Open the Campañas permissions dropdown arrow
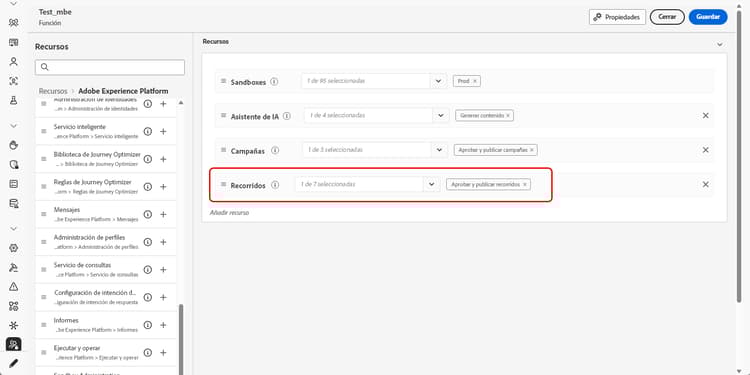Image resolution: width=750 pixels, height=375 pixels. 439,150
